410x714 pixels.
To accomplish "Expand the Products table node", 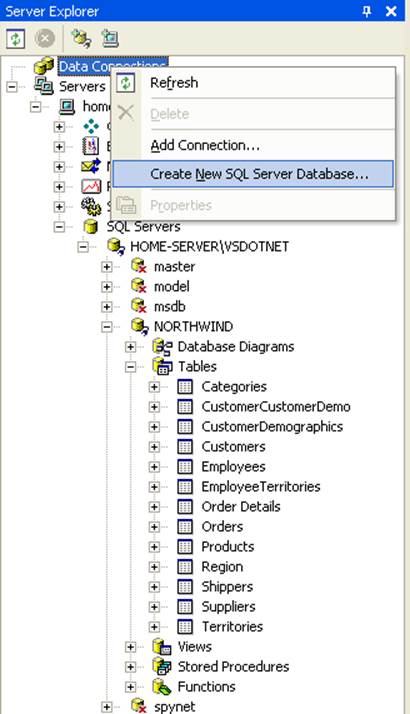I will 154,547.
